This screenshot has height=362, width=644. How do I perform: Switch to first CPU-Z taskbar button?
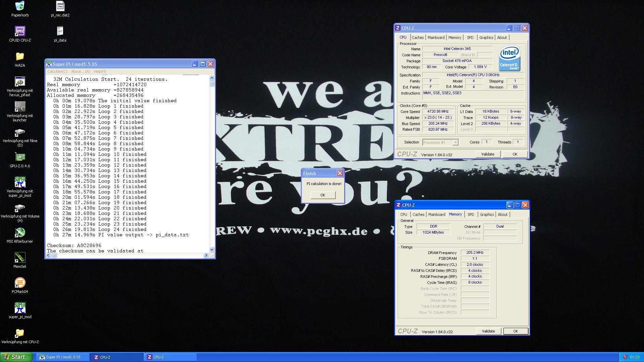pyautogui.click(x=117, y=357)
